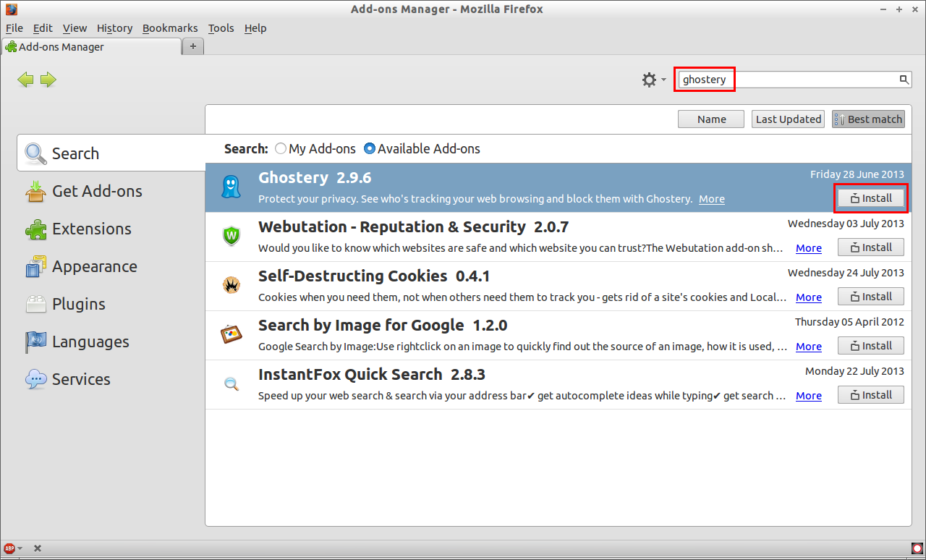Click the Ghostery 2.9.6 title
The image size is (926, 560).
pyautogui.click(x=315, y=178)
